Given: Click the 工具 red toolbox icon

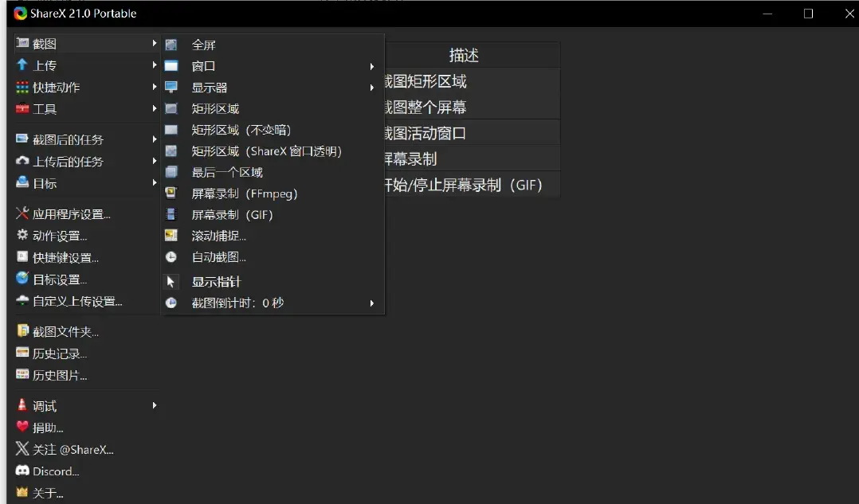Looking at the screenshot, I should [x=22, y=108].
